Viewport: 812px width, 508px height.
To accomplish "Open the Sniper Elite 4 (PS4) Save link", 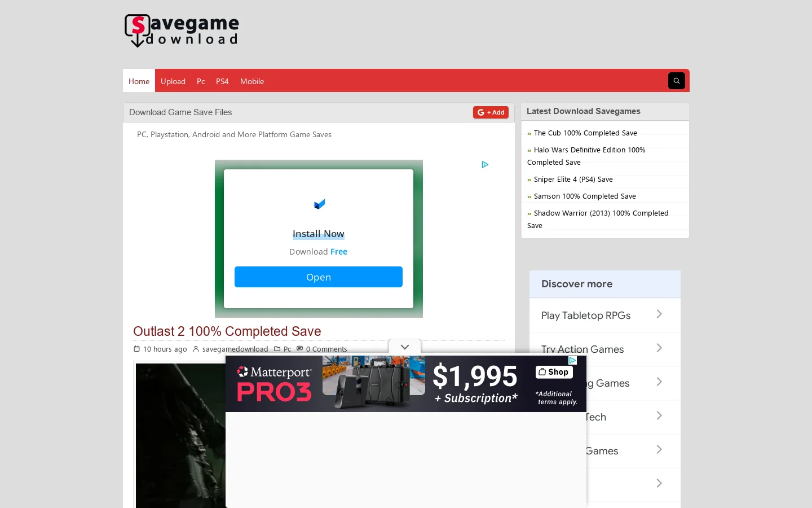I will point(573,179).
